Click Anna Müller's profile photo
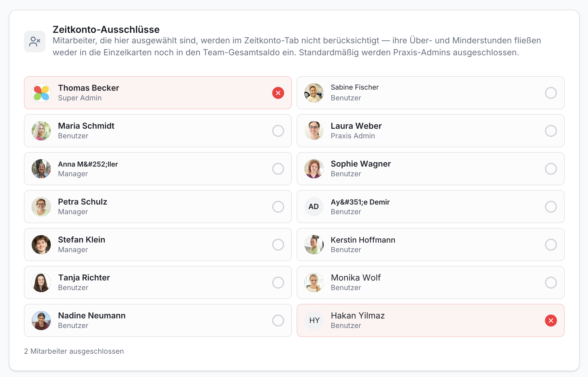The image size is (588, 377). pyautogui.click(x=41, y=169)
